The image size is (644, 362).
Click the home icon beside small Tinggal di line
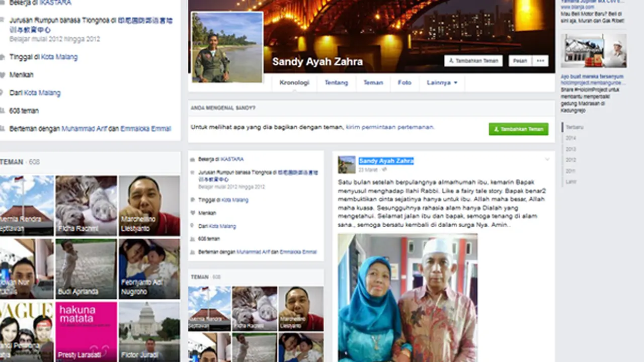(x=192, y=200)
